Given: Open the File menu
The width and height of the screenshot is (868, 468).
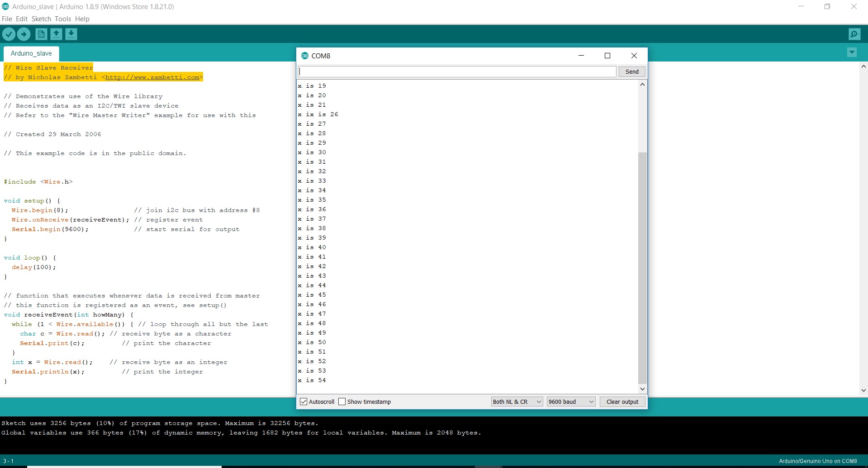Looking at the screenshot, I should point(7,19).
